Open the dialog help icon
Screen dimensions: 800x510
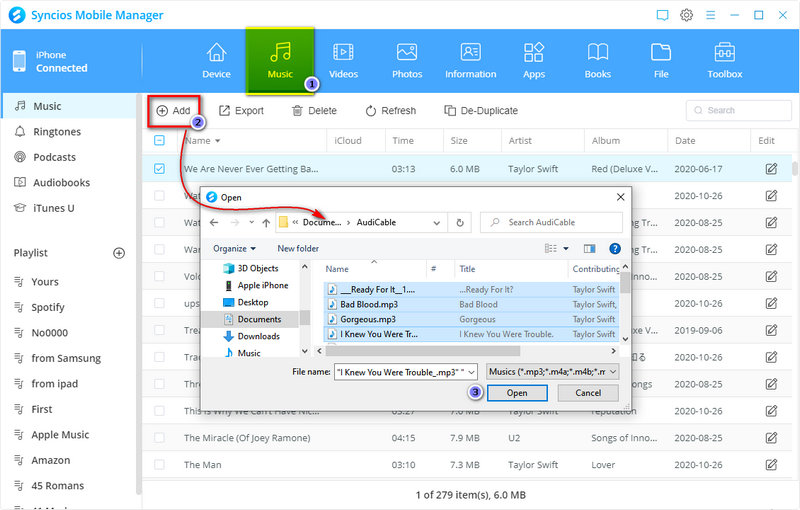click(x=615, y=248)
